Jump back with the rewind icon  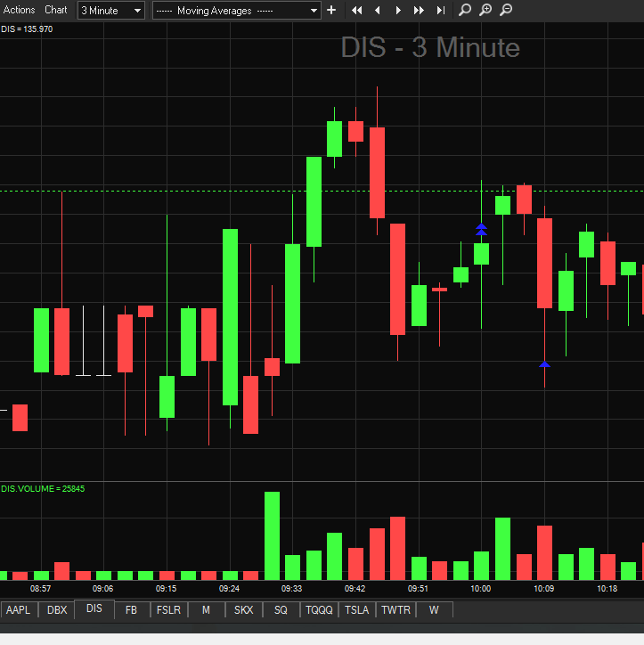pyautogui.click(x=357, y=11)
